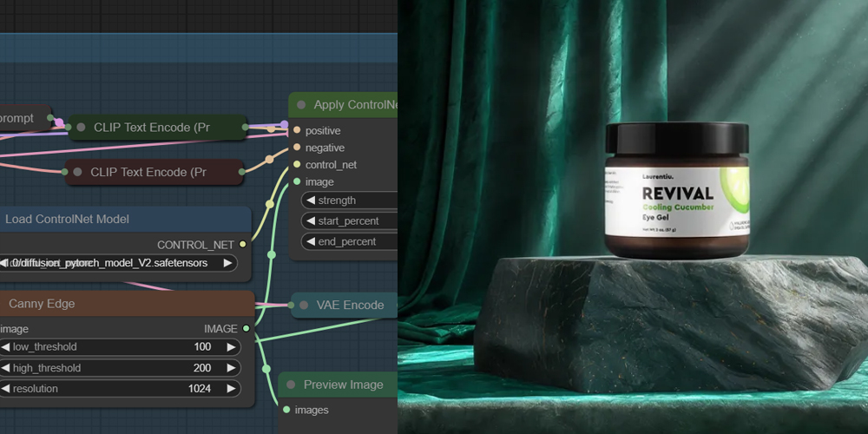Collapse the Preview Image node via its gray dot
Screen dimensions: 868x434
[291, 385]
